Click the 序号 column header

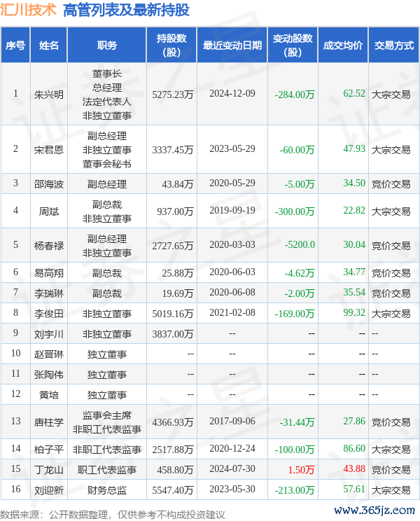[15, 46]
